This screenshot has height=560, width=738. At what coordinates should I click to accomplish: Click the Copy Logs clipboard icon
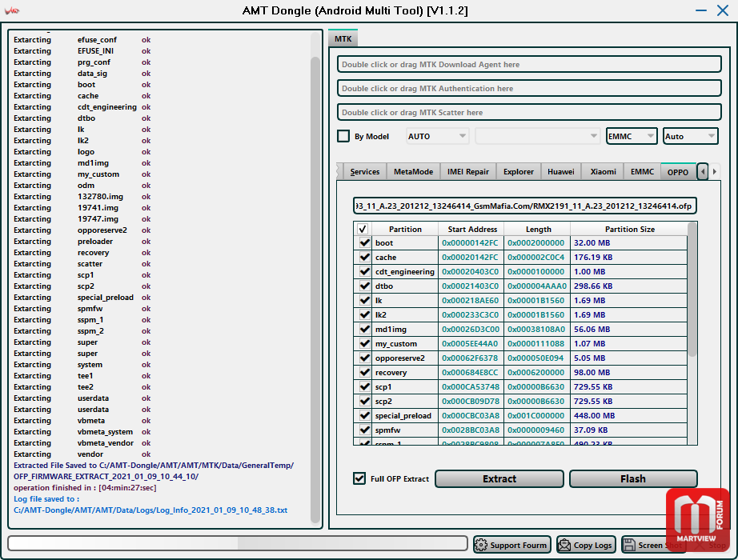pyautogui.click(x=564, y=545)
